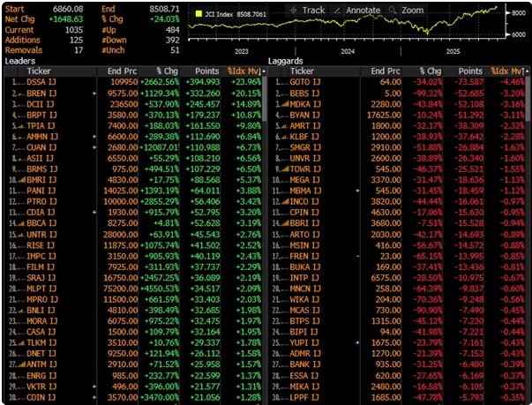The image size is (532, 405).
Task: Click the Laggards table scrollbar thumb
Action: coord(528,98)
